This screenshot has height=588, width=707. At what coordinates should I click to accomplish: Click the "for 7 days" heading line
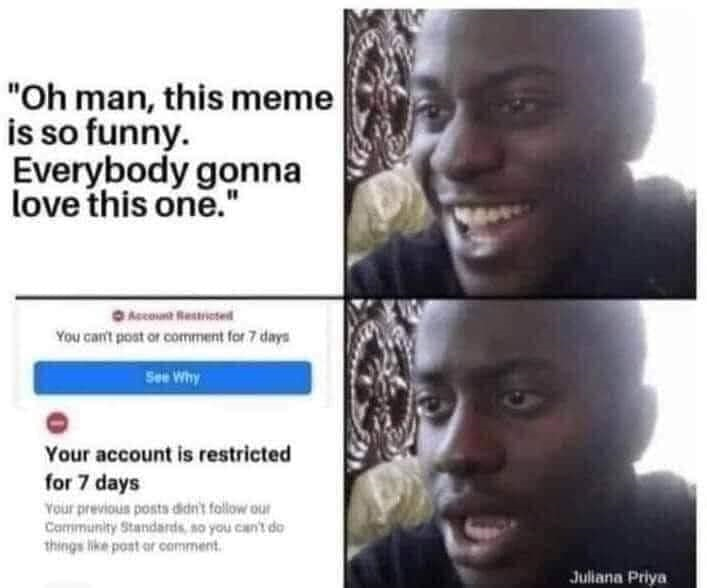pos(92,483)
